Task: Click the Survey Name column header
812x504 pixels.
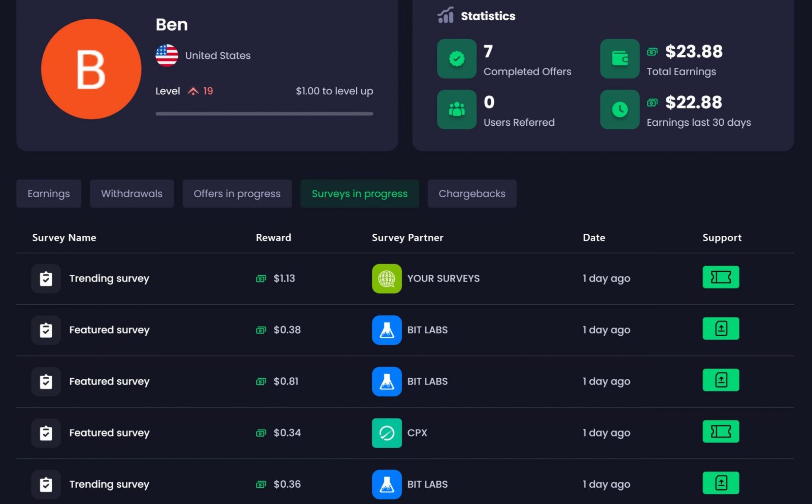Action: click(64, 238)
